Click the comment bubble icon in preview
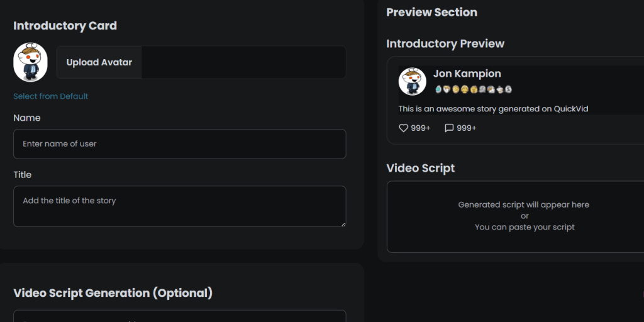The image size is (644, 322). [x=449, y=128]
